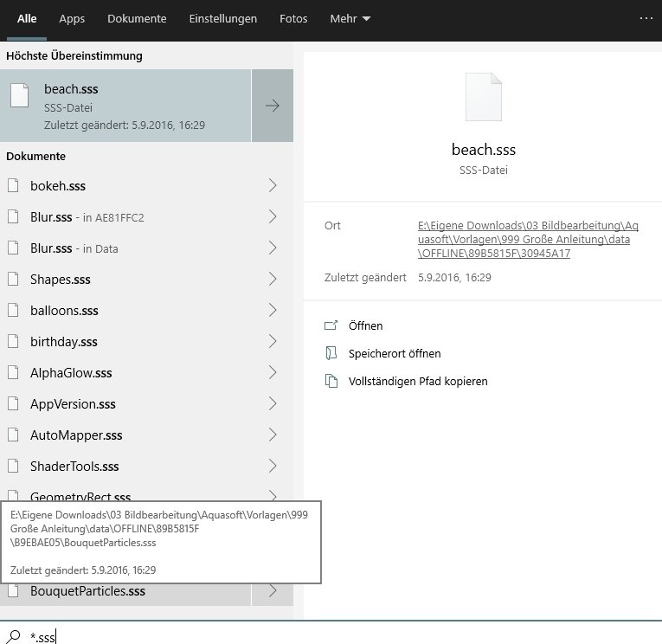Select the Fotos filter tab
The height and width of the screenshot is (644, 662).
tap(293, 18)
